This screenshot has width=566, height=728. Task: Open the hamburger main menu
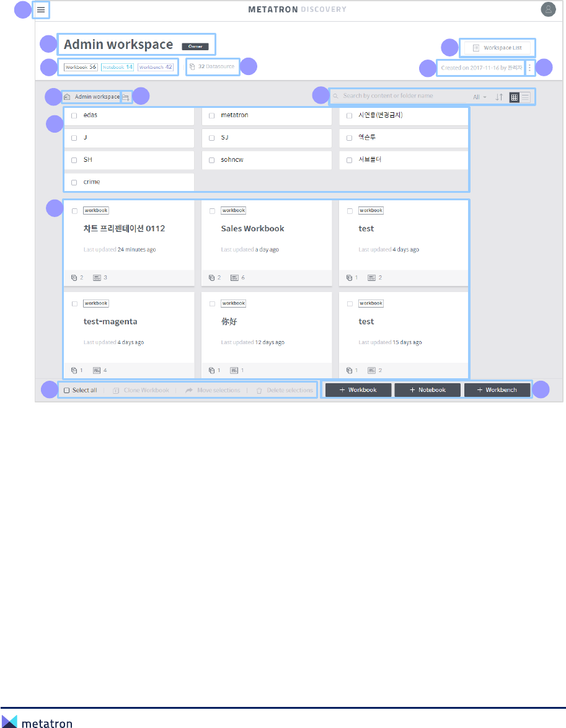point(41,9)
